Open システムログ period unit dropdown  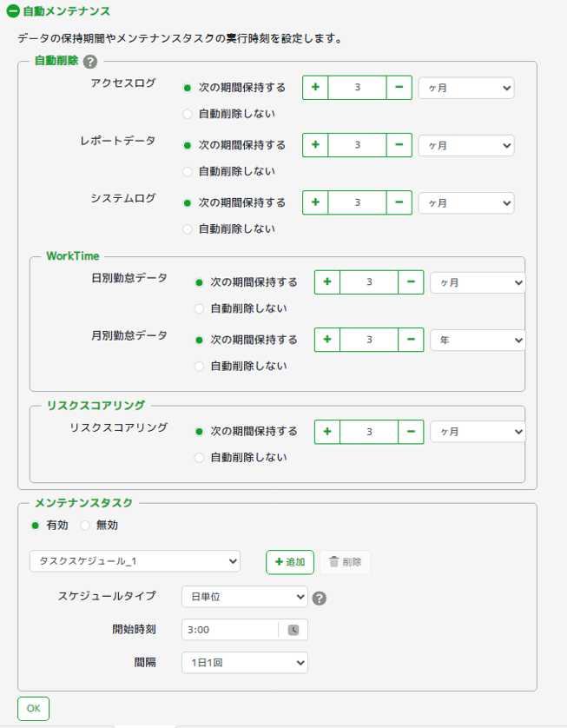[466, 203]
